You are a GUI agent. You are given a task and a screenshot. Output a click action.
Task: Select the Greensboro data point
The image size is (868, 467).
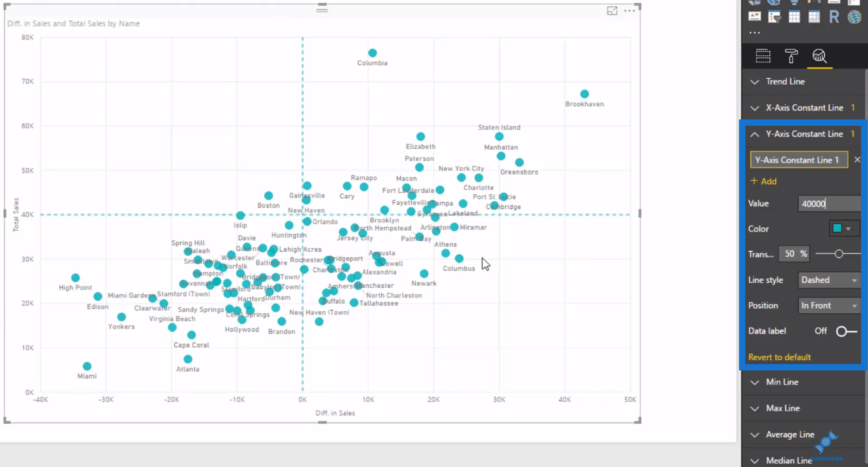519,163
